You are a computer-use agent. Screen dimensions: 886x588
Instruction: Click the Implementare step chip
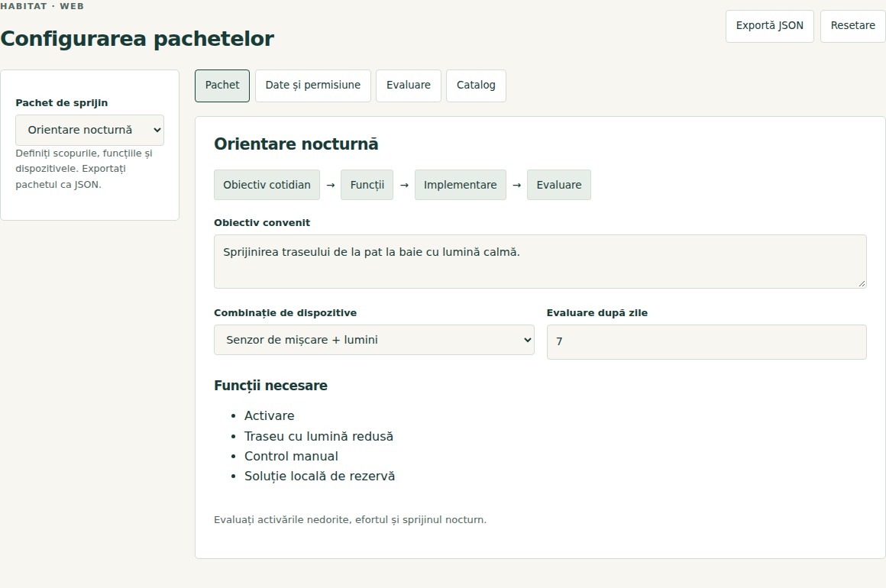461,185
